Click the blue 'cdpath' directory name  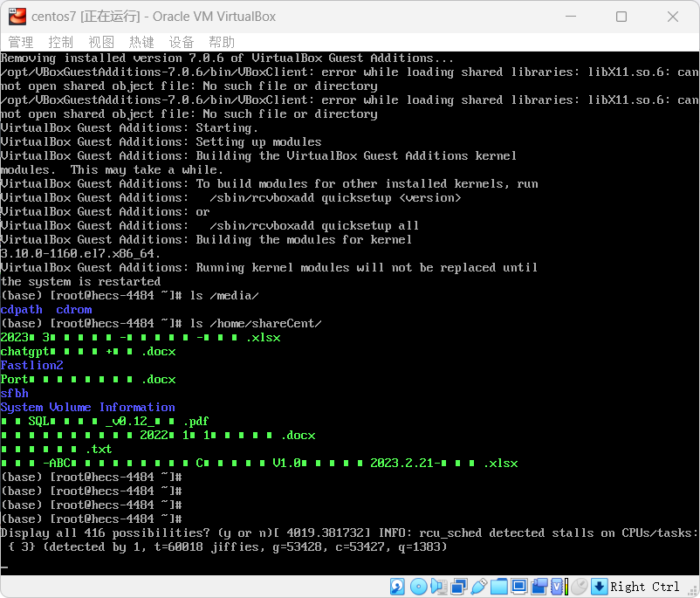pos(22,310)
